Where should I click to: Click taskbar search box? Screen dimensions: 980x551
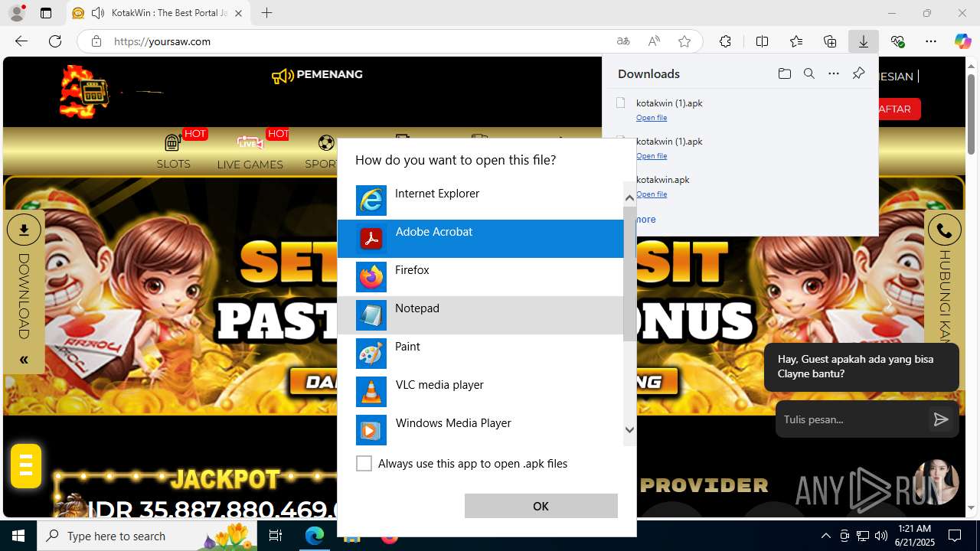[147, 536]
